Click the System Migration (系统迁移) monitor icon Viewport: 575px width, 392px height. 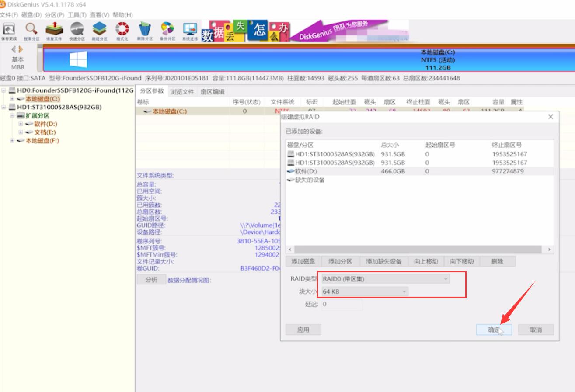pos(190,29)
